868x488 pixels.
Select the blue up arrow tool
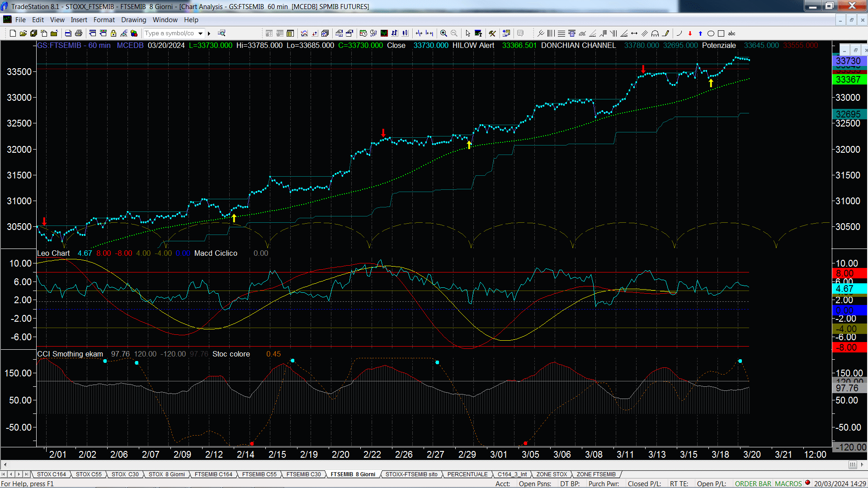[700, 33]
